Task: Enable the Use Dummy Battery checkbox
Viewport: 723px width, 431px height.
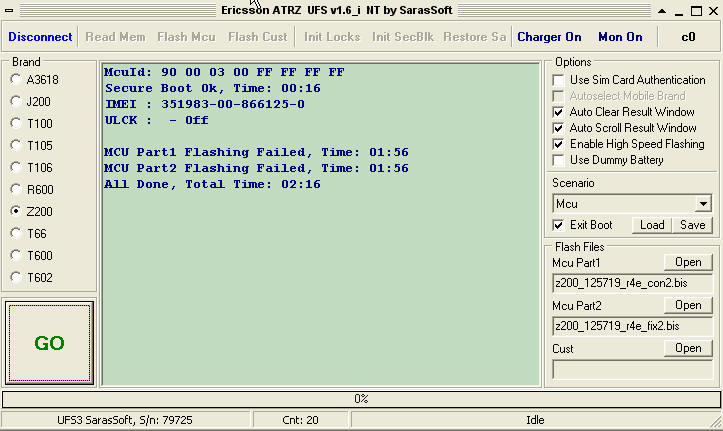Action: point(558,160)
